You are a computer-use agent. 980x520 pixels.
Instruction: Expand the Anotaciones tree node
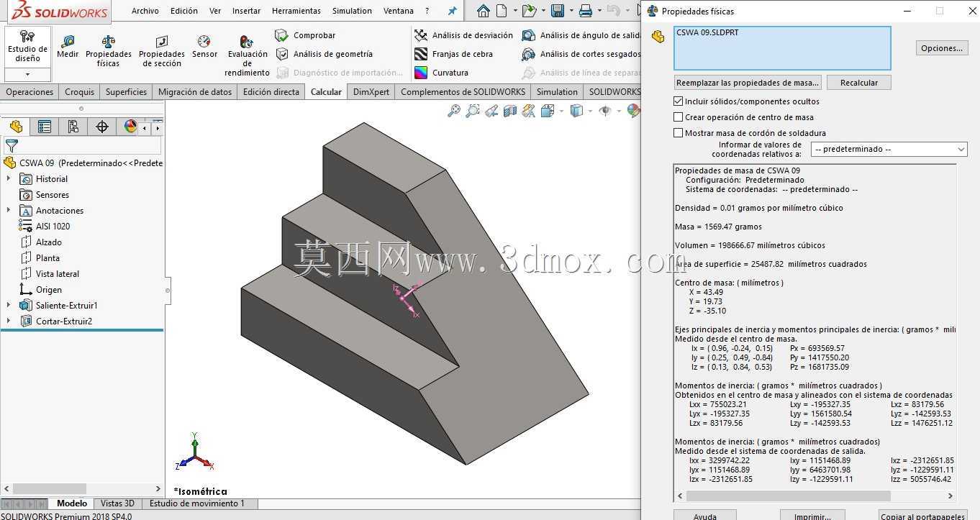click(9, 211)
